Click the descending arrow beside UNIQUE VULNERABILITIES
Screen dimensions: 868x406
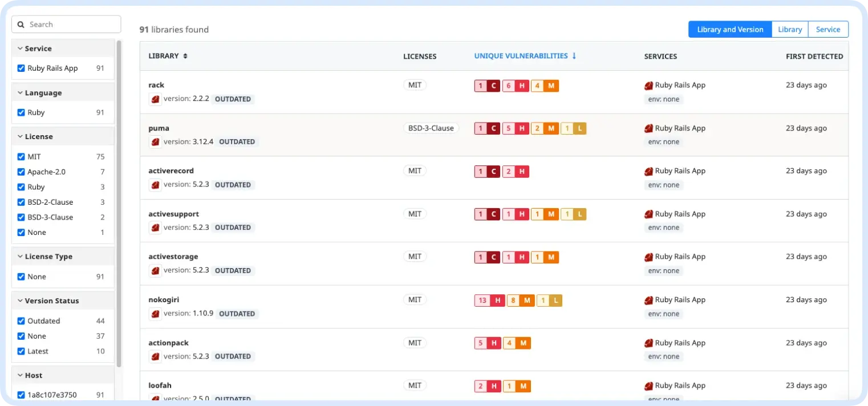(574, 56)
